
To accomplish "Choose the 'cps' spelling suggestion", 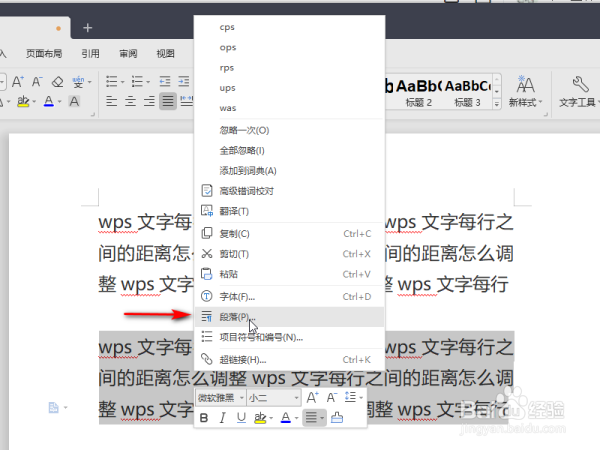I will (x=289, y=27).
